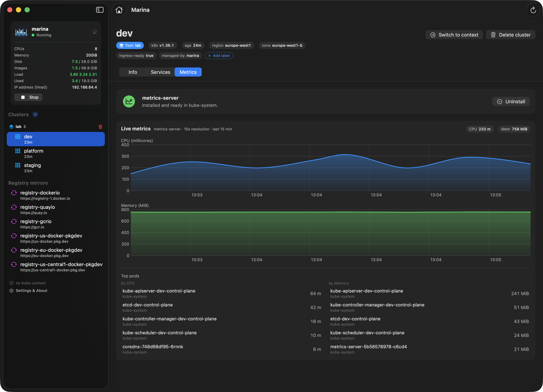Click the zone europe-west1-b label

click(282, 45)
